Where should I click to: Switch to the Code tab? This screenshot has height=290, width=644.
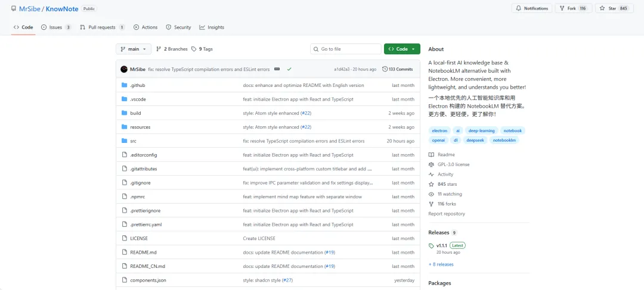point(23,27)
